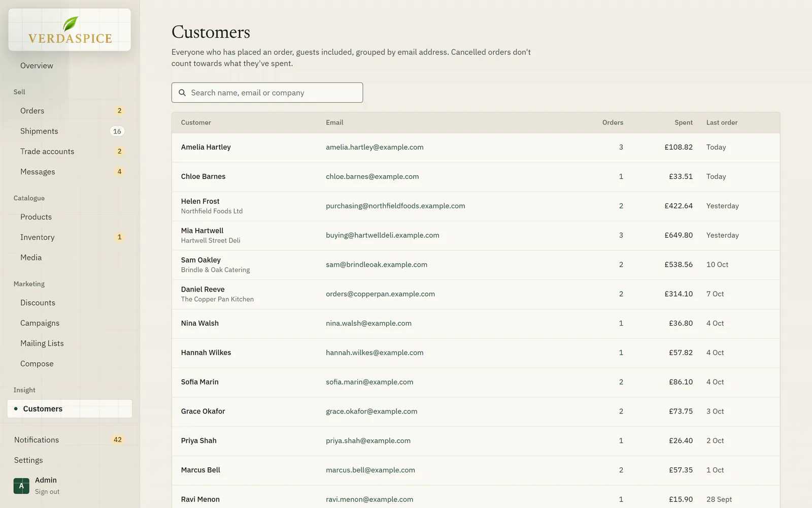Click the Hartwell Street Deli buying email

382,235
